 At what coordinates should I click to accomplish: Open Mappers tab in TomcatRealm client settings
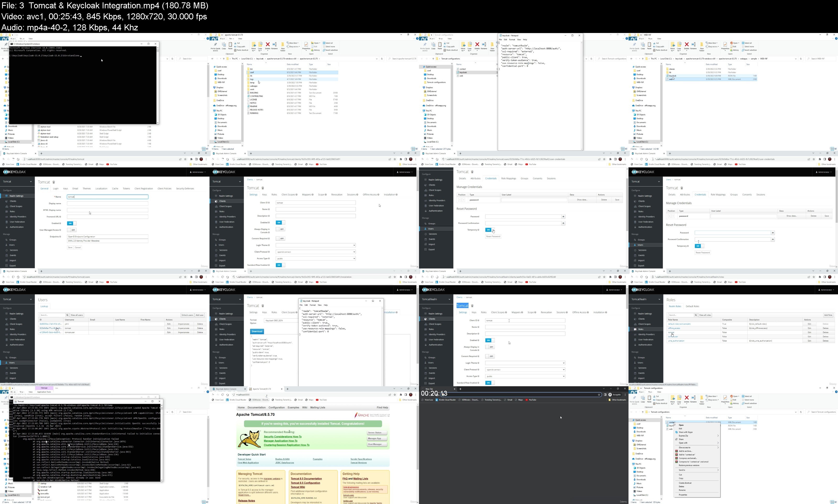point(517,312)
